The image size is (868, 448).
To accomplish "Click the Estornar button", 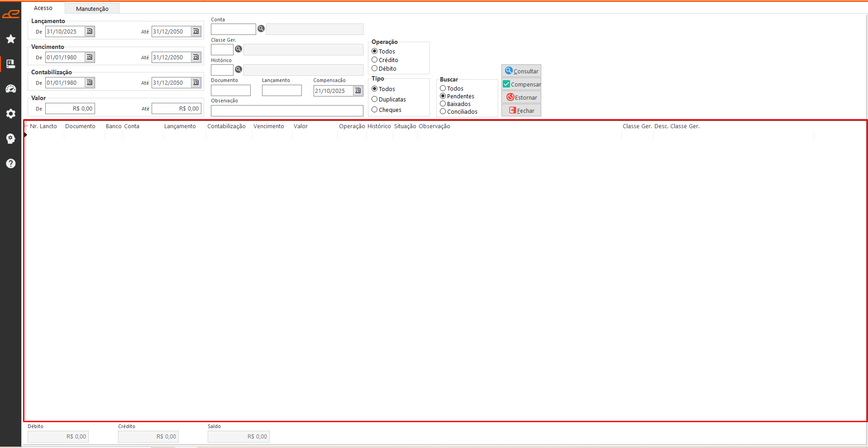I will tap(521, 97).
